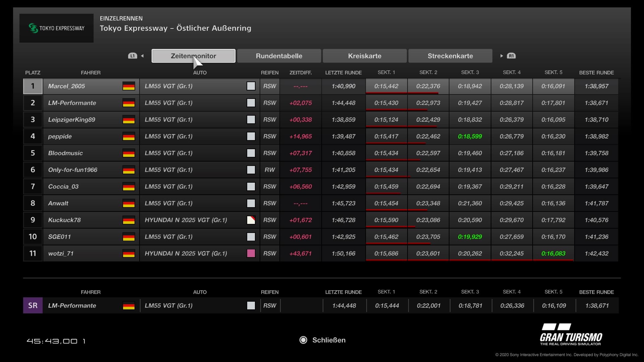Click driver name LeipzigerKing89

(x=71, y=120)
